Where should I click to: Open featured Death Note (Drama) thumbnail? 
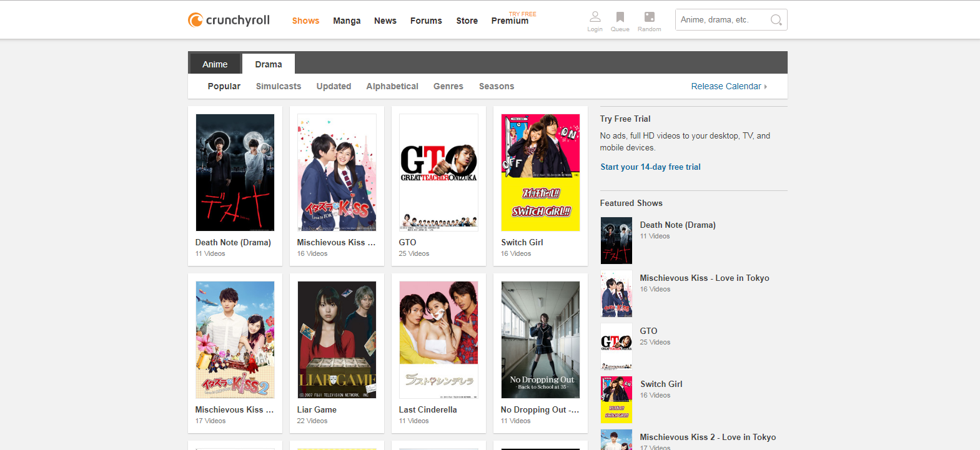coord(616,240)
